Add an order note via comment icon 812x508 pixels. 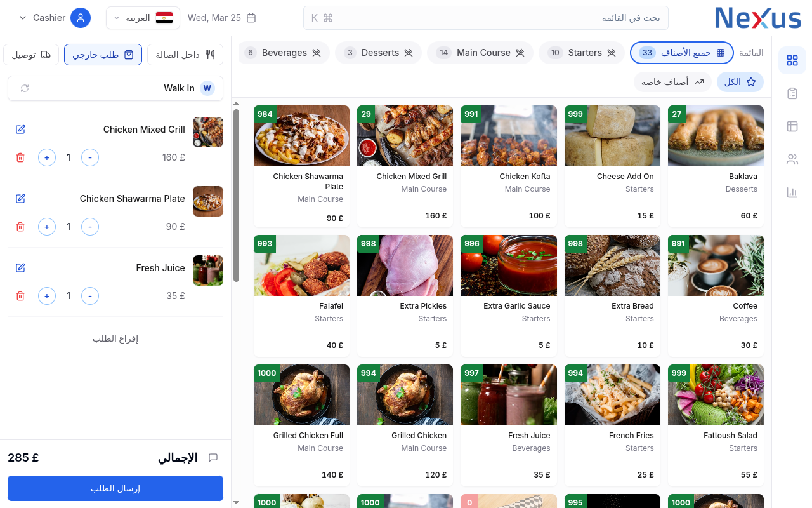click(x=213, y=458)
